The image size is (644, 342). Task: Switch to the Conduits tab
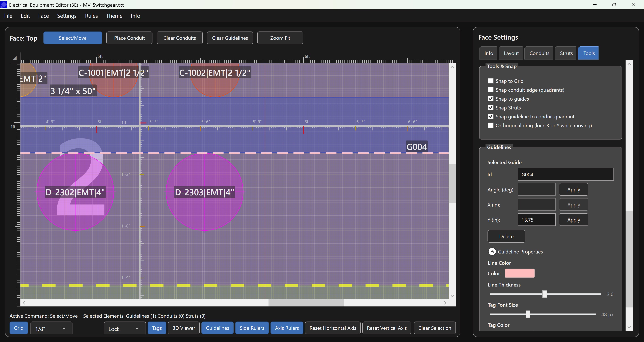click(539, 53)
